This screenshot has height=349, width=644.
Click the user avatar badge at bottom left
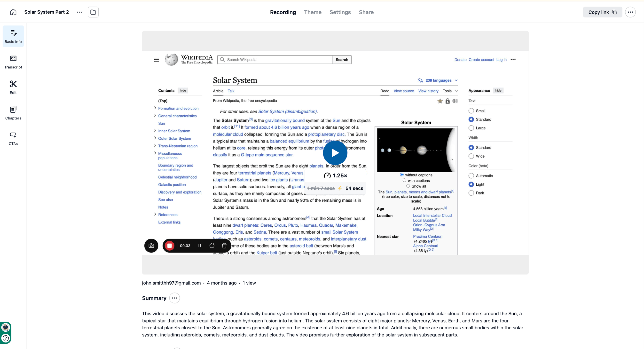[x=6, y=327]
